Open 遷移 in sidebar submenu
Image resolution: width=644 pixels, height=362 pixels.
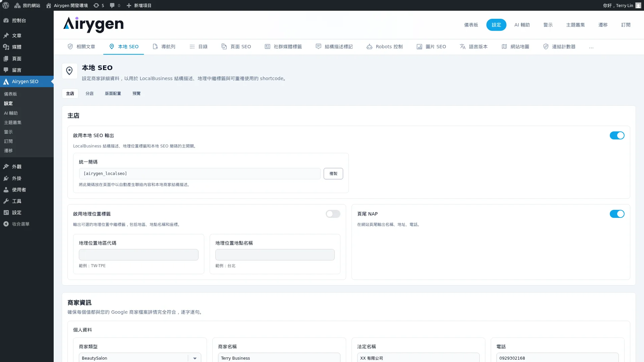(8, 151)
